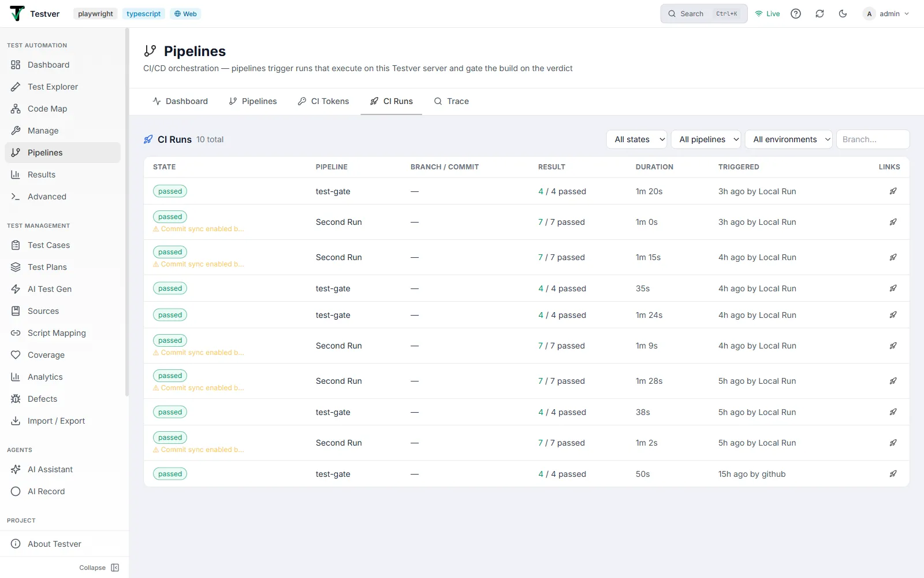Open Sources in sidebar

62,311
